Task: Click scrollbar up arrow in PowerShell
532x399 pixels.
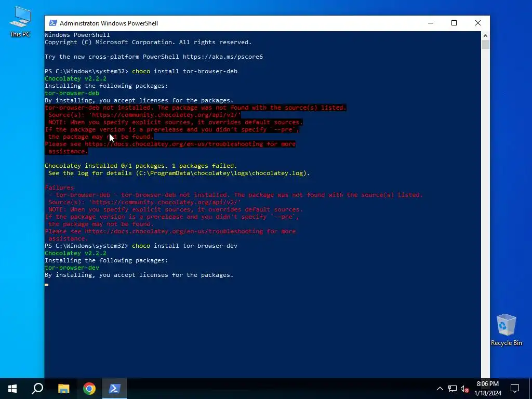Action: coord(485,36)
